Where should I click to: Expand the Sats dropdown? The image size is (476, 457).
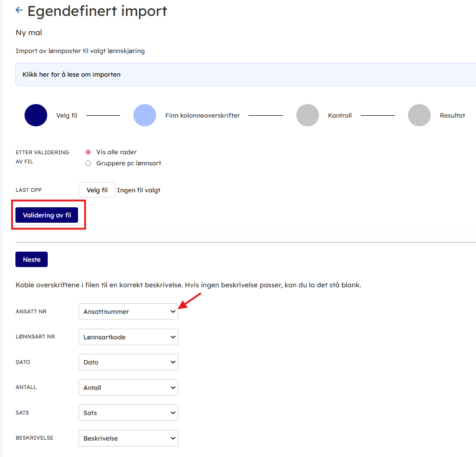coord(128,413)
